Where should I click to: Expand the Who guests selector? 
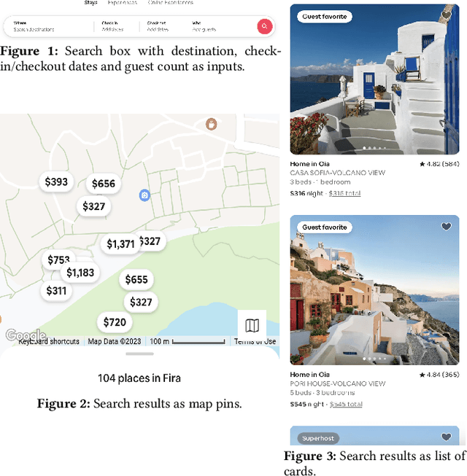click(x=204, y=26)
